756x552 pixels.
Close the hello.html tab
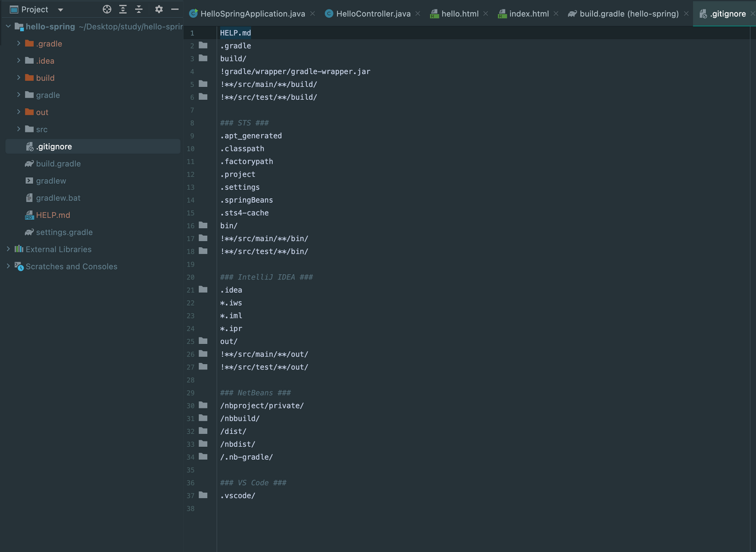click(x=485, y=14)
